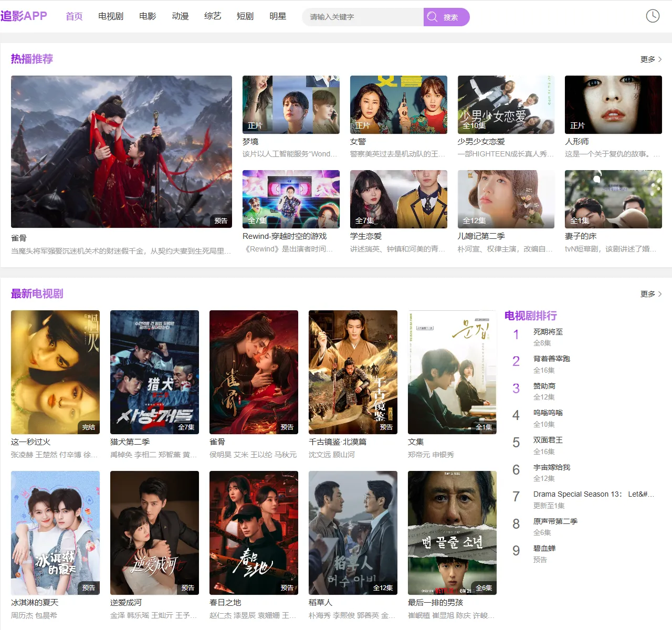Image resolution: width=672 pixels, height=630 pixels.
Task: Open ranking entry 死期将至
Action: tap(548, 332)
